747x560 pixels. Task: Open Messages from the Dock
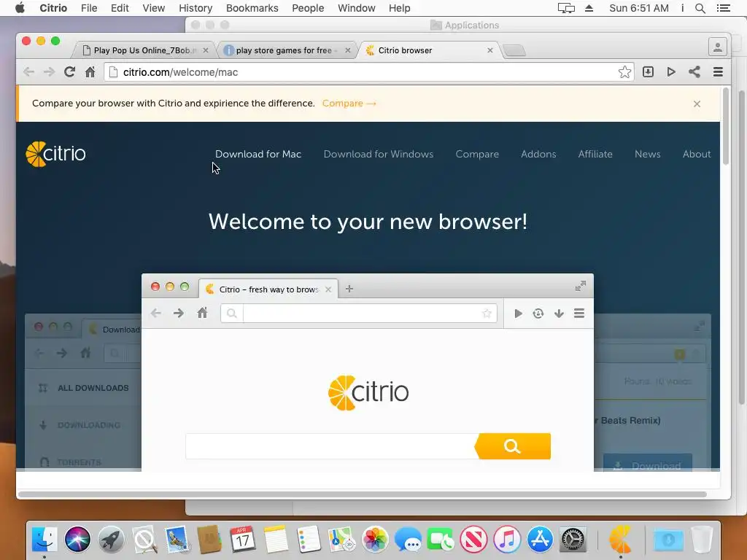coord(408,540)
